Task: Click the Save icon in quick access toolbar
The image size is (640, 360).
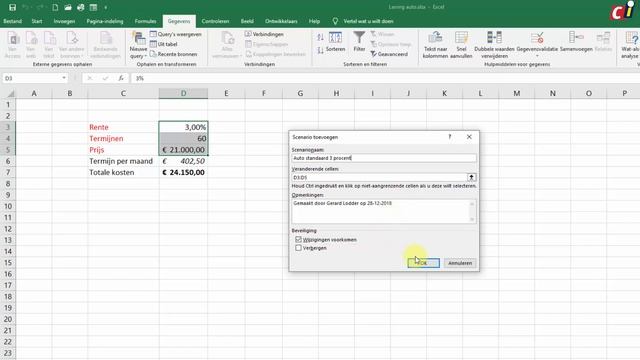Action: [x=12, y=7]
